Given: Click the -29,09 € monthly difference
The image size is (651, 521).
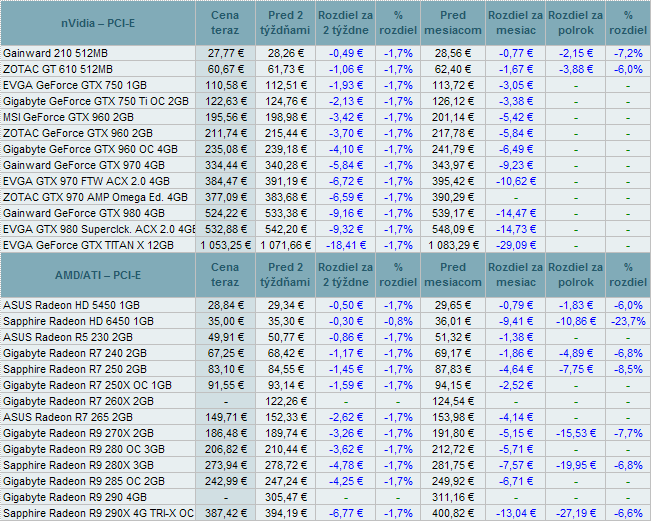Looking at the screenshot, I should click(x=516, y=245).
